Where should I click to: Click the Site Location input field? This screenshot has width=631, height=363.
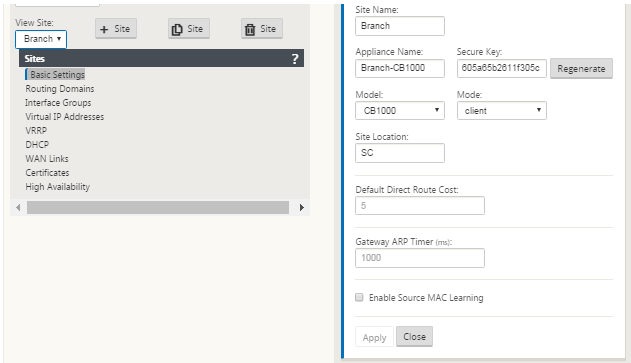point(400,153)
